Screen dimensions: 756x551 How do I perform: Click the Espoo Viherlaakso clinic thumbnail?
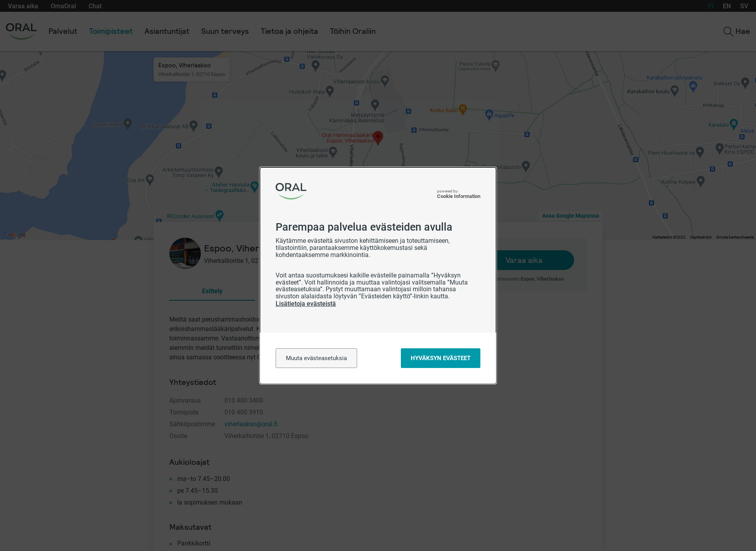(185, 253)
